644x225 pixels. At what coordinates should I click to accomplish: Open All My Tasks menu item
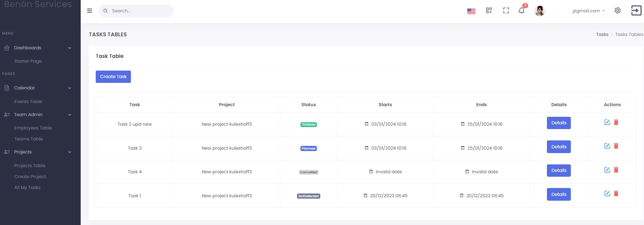[27, 188]
